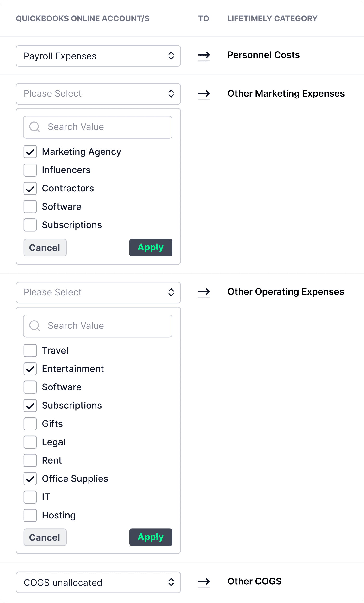The image size is (364, 603).
Task: Enable the Travel checkbox
Action: tap(30, 350)
